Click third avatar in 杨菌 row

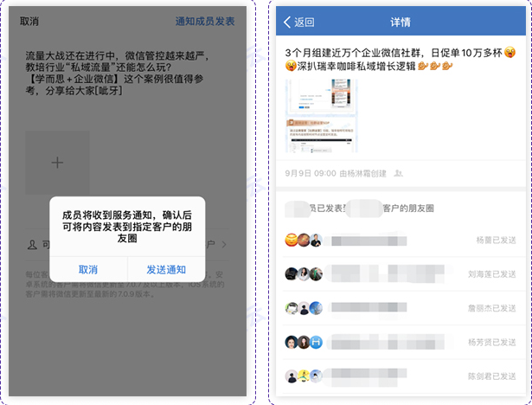(317, 241)
